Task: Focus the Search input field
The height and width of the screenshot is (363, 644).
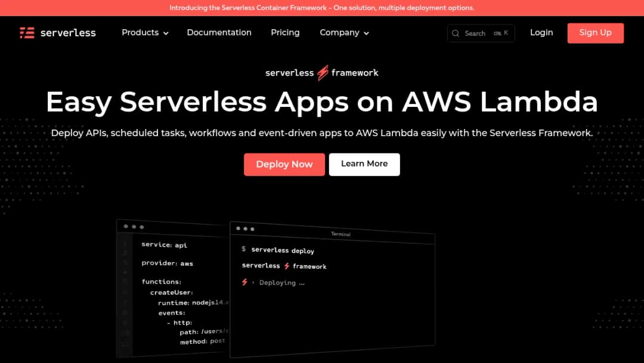Action: click(481, 33)
